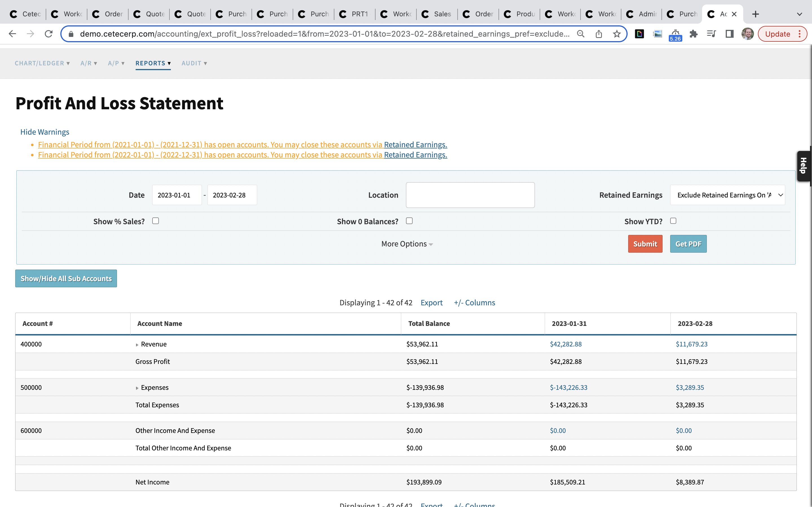Viewport: 812px width, 507px height.
Task: Open the browser extensions puzzle icon
Action: tap(693, 34)
